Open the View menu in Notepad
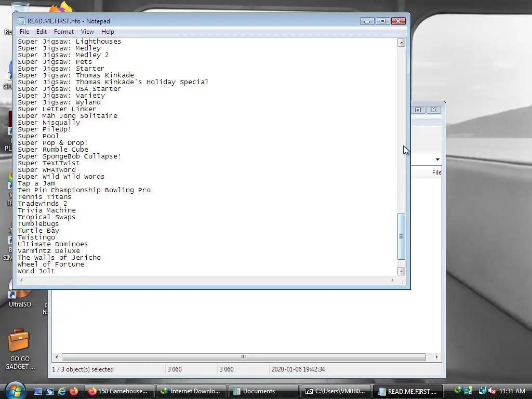This screenshot has height=399, width=532. [x=87, y=32]
